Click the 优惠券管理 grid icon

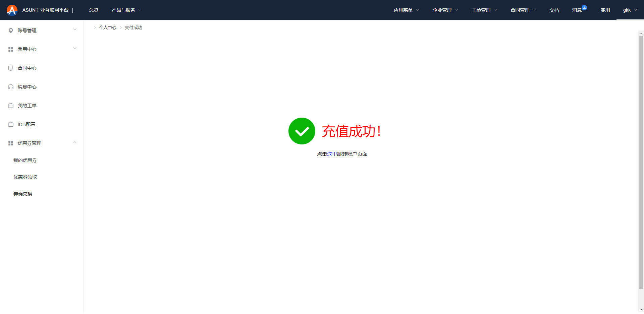pos(11,143)
